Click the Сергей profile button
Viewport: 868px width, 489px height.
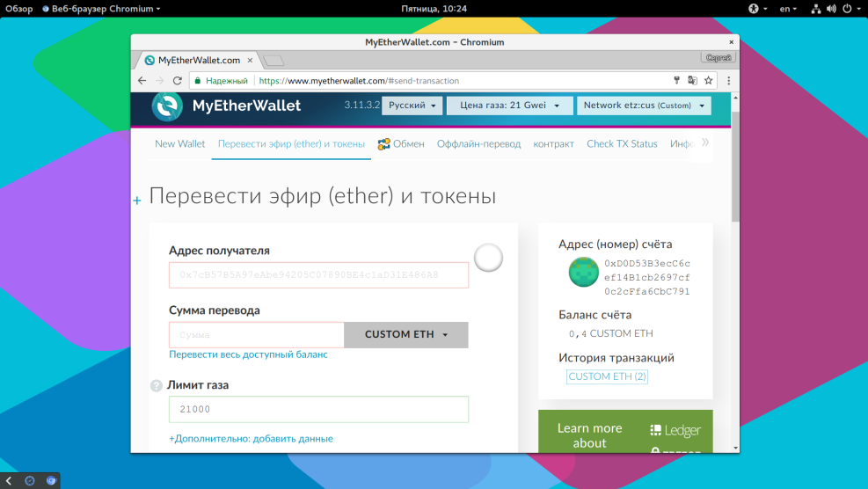coord(718,57)
